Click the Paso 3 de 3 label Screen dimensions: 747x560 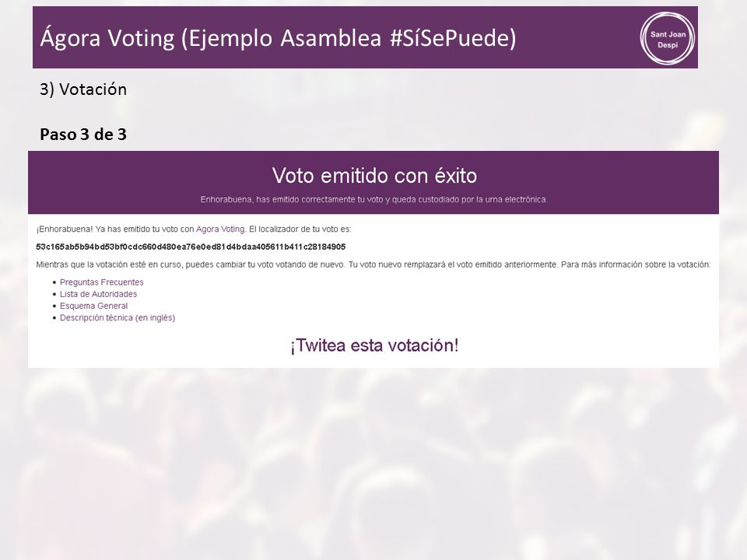(83, 135)
